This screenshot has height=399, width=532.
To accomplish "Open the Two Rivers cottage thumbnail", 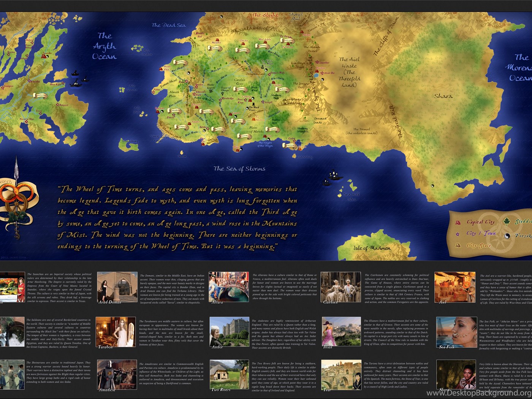I will [x=229, y=375].
